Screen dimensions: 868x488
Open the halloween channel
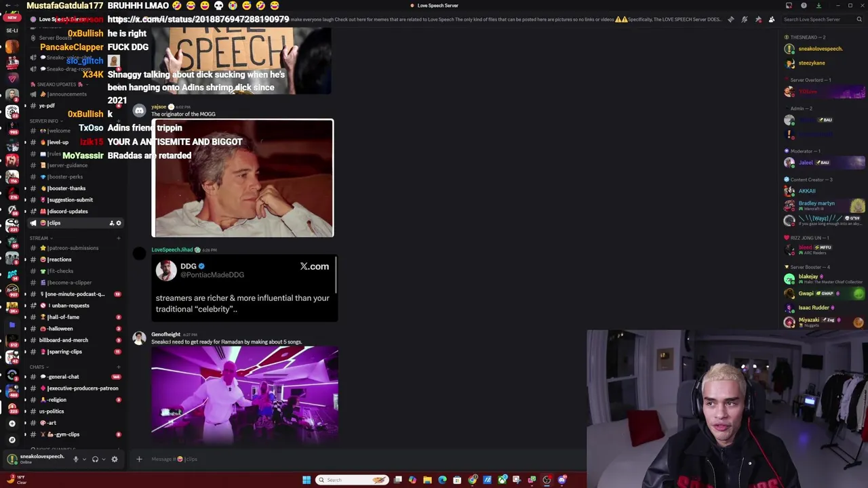(x=75, y=329)
